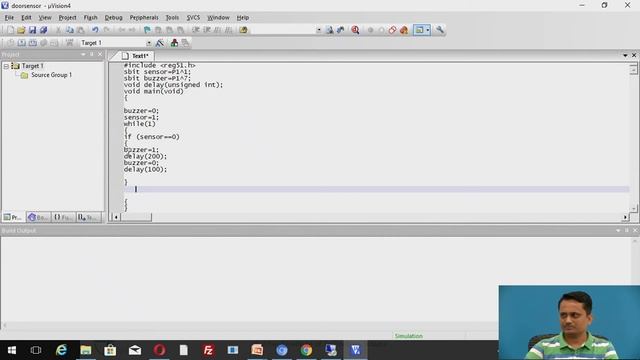Open Build Output pane dropdown arrow
Viewport: 640px width, 360px height.
tap(618, 231)
